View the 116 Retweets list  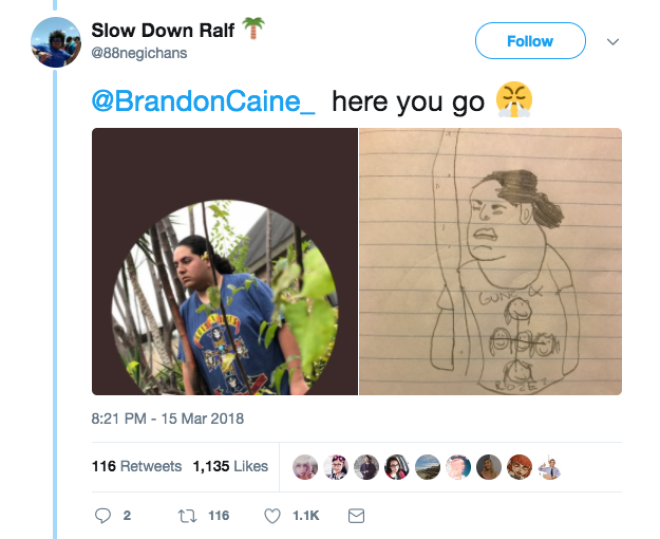tap(137, 466)
